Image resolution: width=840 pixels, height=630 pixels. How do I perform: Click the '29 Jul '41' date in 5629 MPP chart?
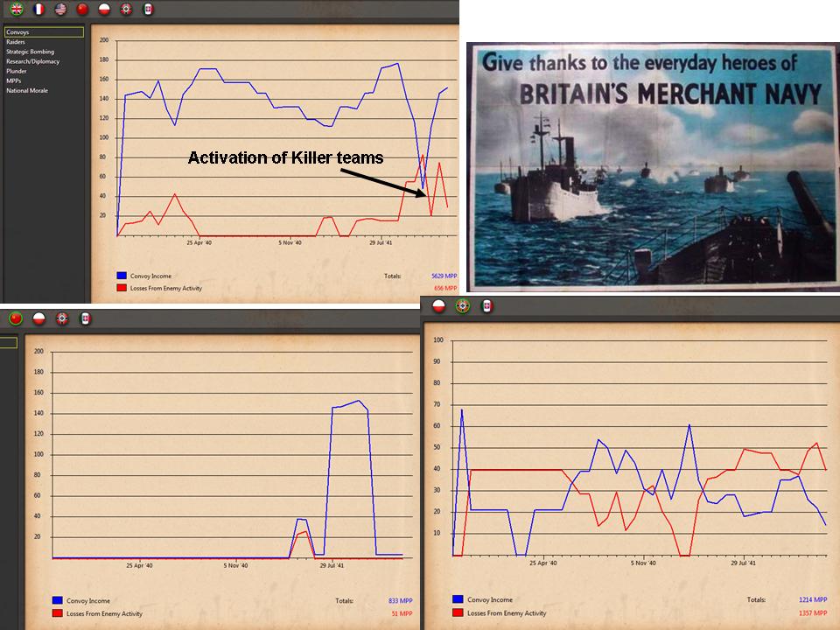pyautogui.click(x=381, y=242)
